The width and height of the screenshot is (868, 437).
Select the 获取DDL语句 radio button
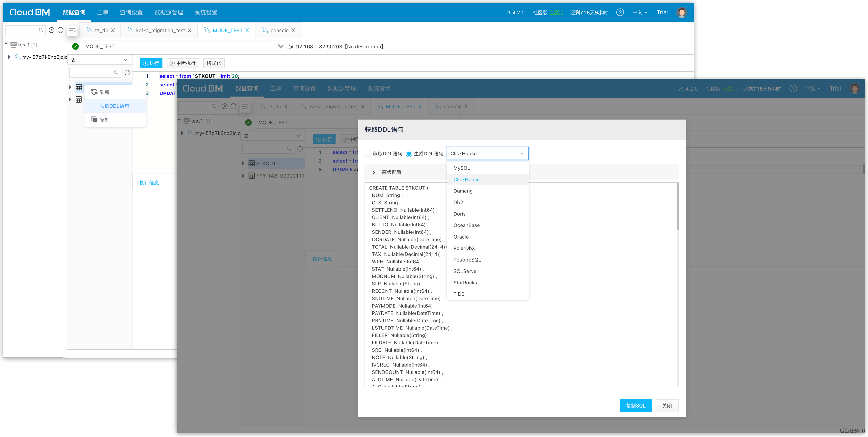[368, 154]
